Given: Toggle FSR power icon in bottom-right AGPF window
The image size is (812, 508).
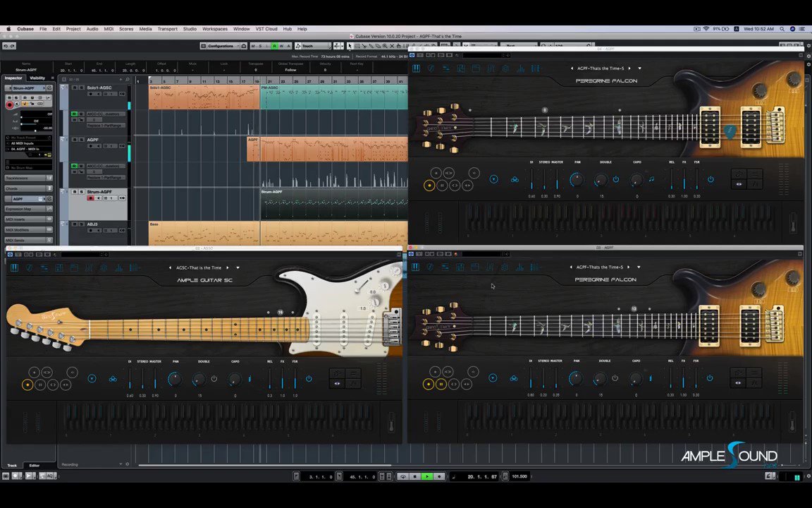Looking at the screenshot, I should pyautogui.click(x=710, y=378).
